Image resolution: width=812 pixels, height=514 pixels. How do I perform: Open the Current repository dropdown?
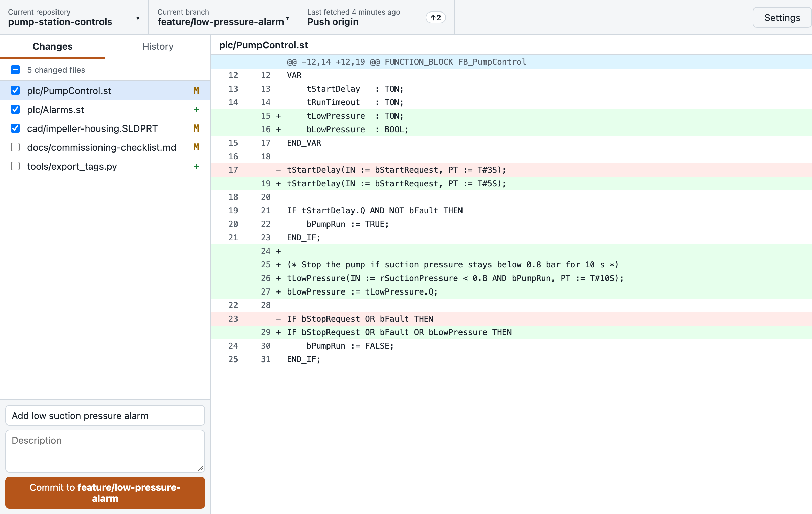(x=74, y=17)
